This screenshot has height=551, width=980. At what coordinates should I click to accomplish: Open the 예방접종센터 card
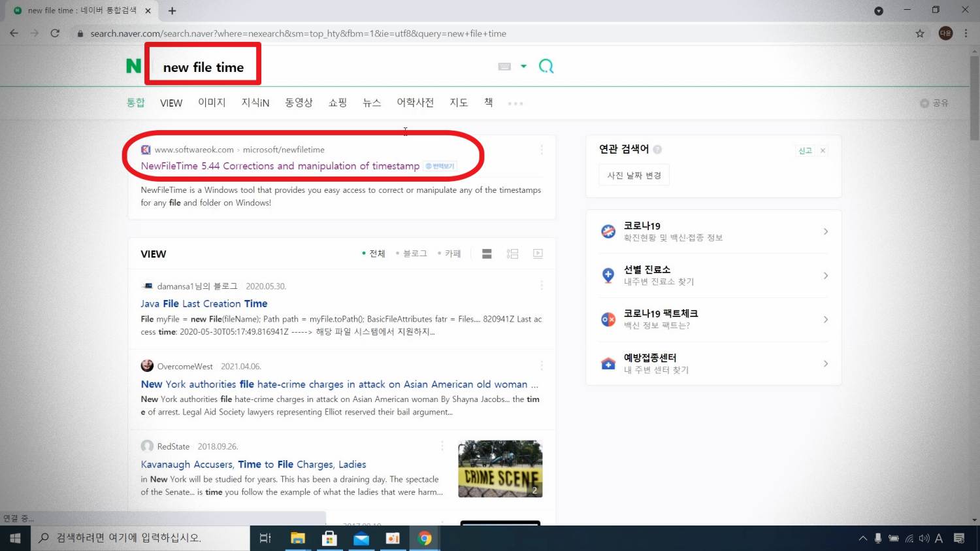[x=714, y=363]
